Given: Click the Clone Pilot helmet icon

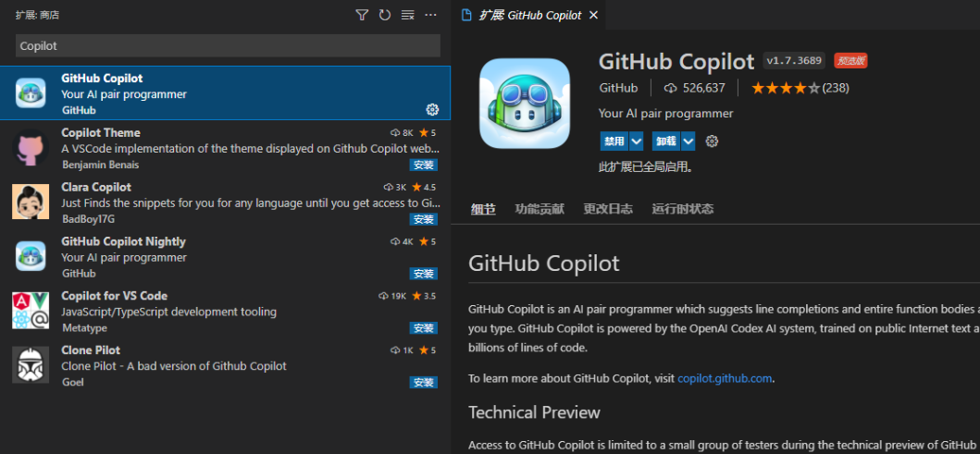Looking at the screenshot, I should (31, 364).
